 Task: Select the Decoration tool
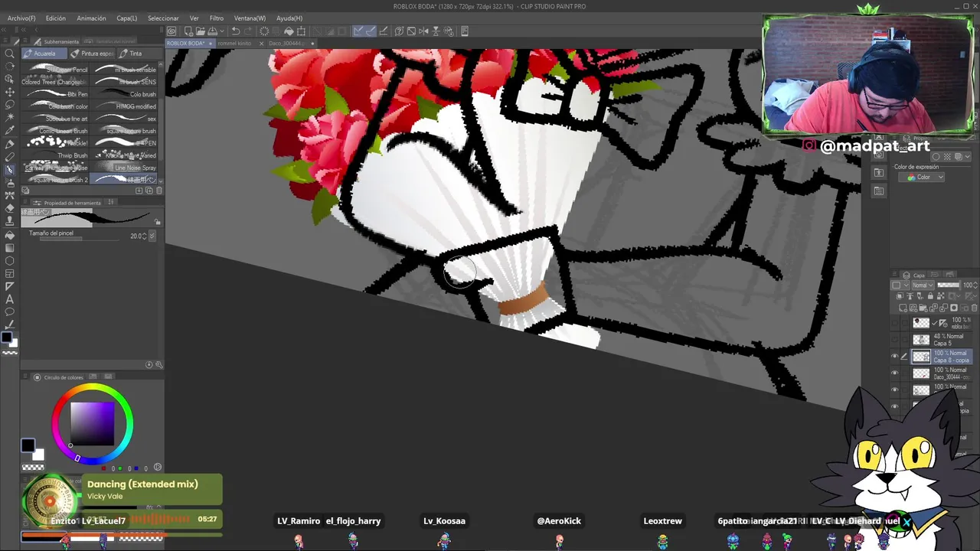point(10,195)
